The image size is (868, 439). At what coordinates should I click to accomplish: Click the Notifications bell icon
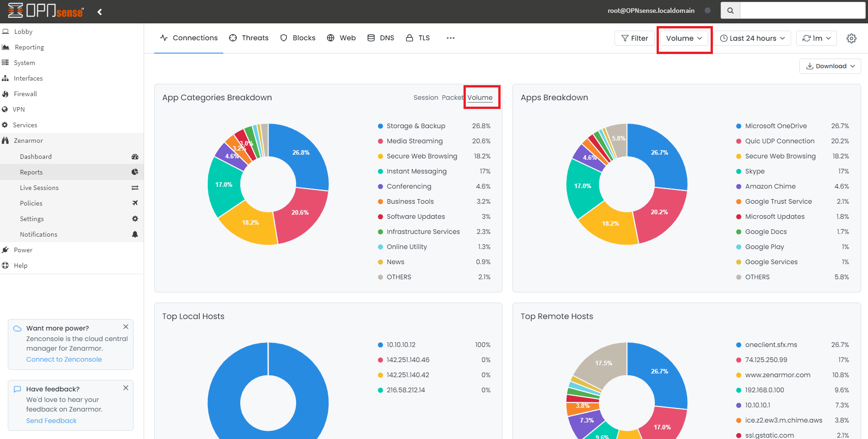click(x=135, y=234)
